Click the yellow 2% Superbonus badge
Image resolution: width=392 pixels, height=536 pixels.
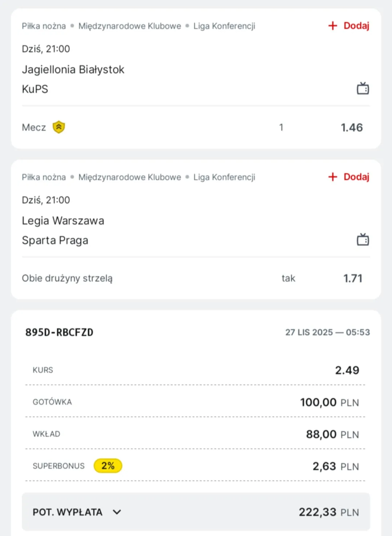click(108, 466)
